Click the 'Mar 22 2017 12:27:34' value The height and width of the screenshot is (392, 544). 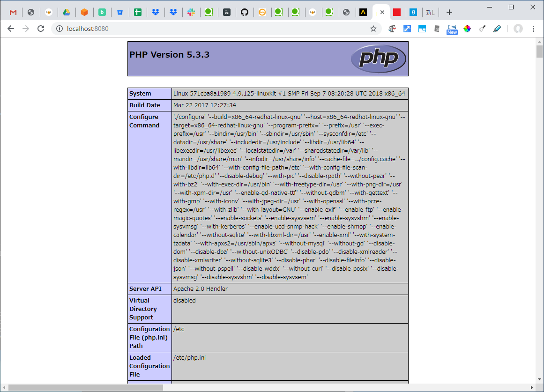[x=205, y=105]
